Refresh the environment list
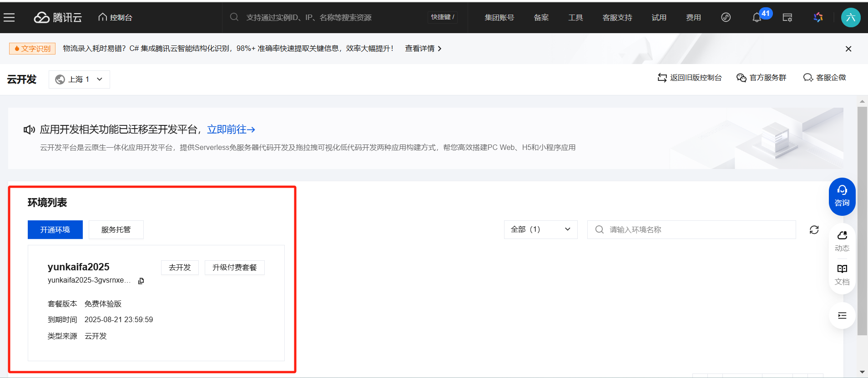The image size is (868, 378). coord(814,230)
